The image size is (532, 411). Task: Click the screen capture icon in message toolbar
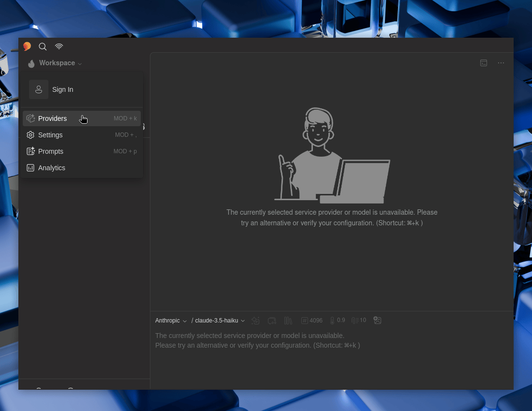pos(272,320)
